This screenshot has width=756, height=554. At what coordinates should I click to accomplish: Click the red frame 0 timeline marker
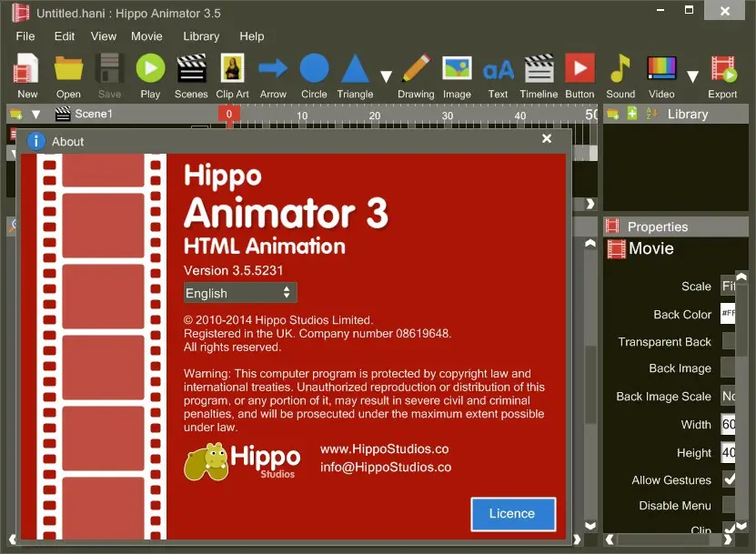pyautogui.click(x=229, y=115)
